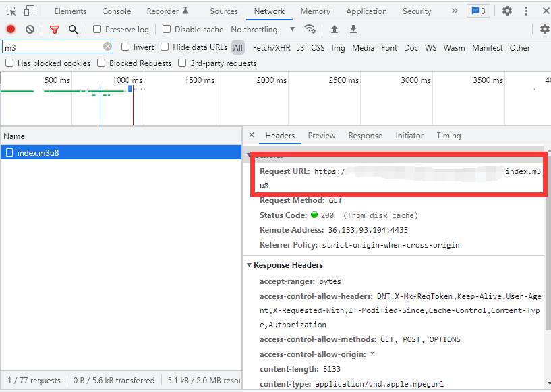Filter by Other requests
Viewport: 551px width, 392px height.
click(x=520, y=47)
